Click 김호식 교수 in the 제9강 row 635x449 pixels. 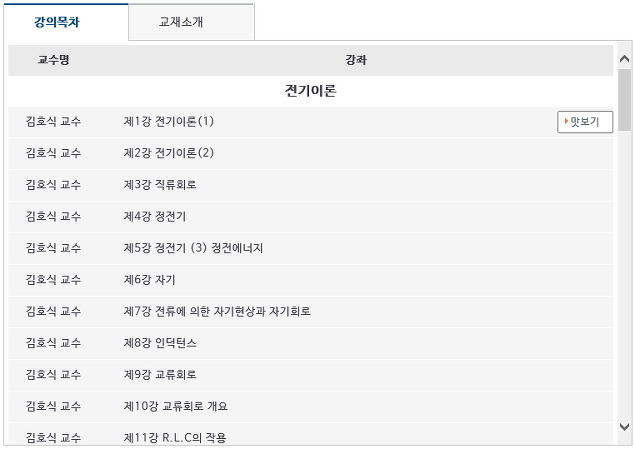point(53,375)
